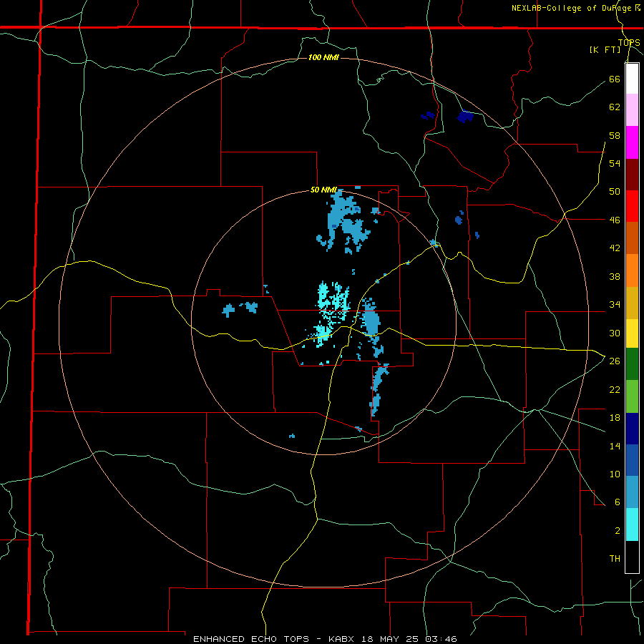
Task: Click the [K FT] units label
Action: 605,49
